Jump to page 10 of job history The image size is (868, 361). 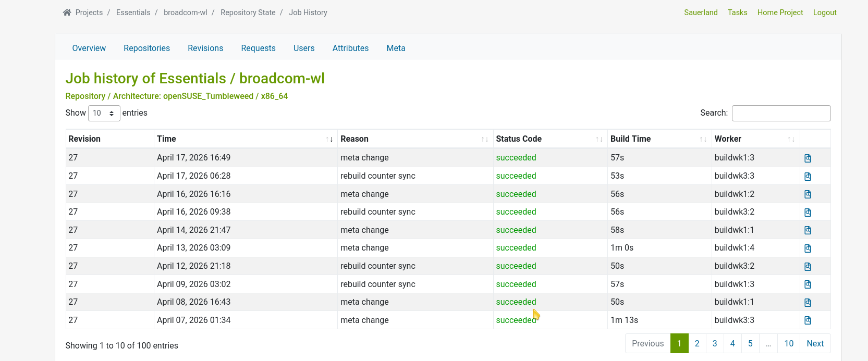click(x=789, y=343)
